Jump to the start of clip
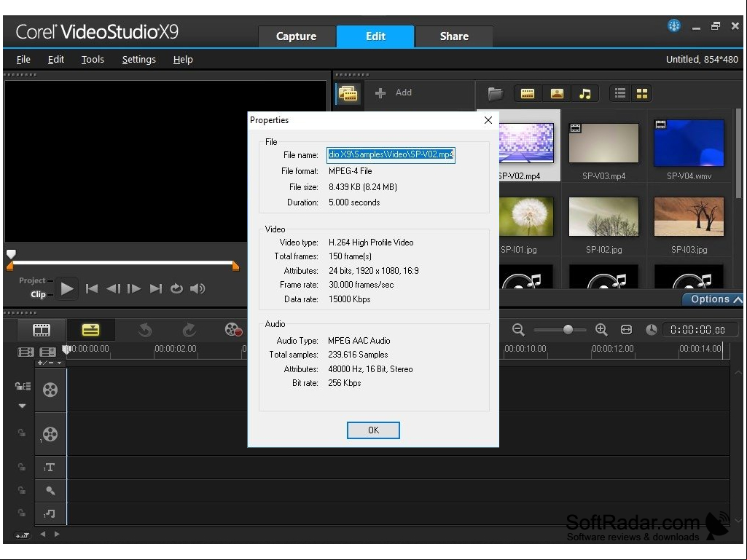 click(x=92, y=288)
